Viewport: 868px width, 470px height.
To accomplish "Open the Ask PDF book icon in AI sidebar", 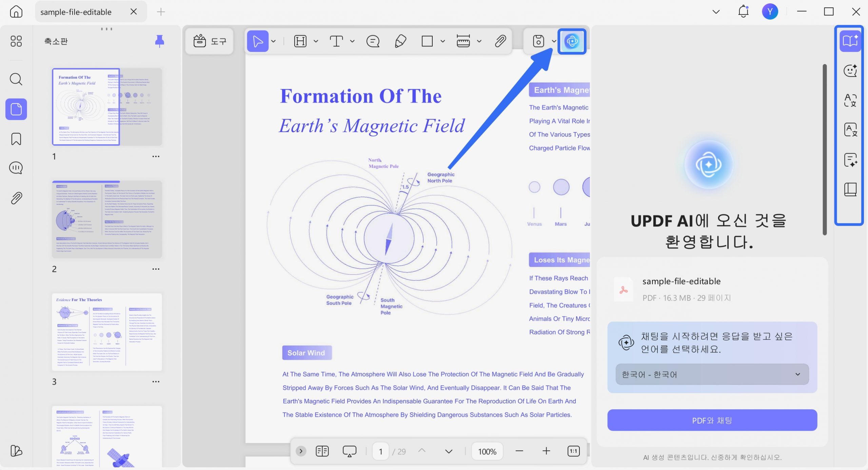I will coord(850,41).
